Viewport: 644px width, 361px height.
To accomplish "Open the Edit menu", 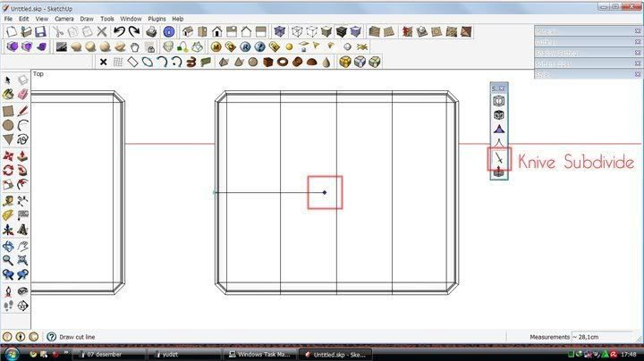I will pos(24,19).
